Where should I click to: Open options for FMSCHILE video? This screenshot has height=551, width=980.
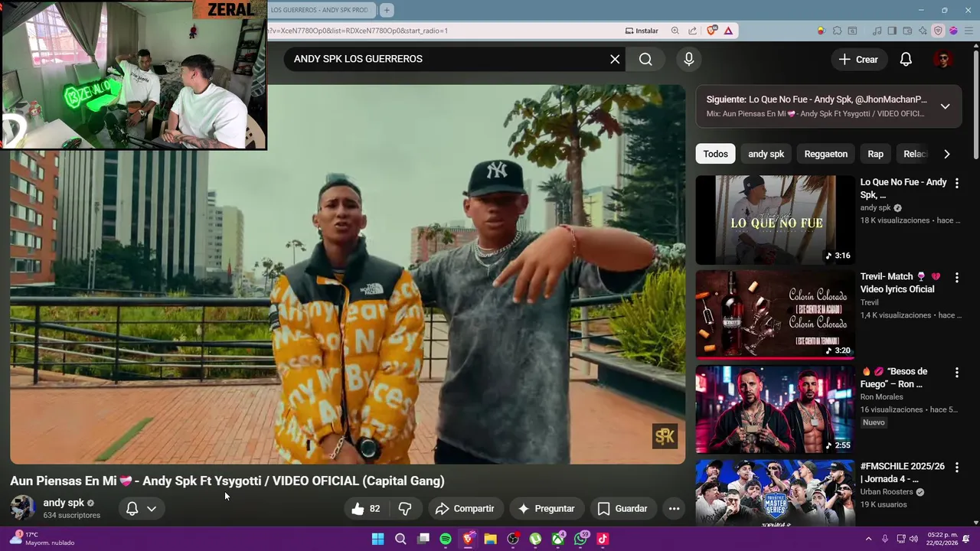[956, 467]
